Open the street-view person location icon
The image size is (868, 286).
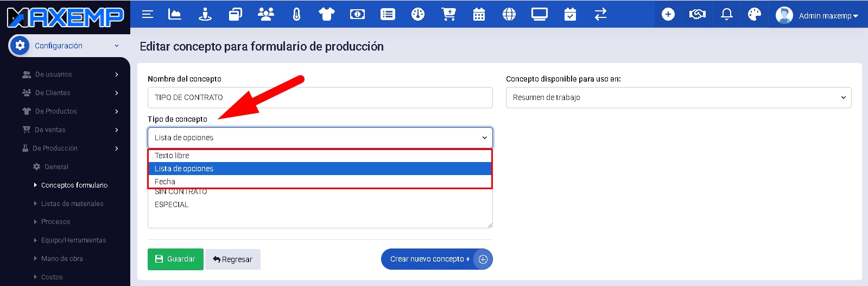click(205, 14)
